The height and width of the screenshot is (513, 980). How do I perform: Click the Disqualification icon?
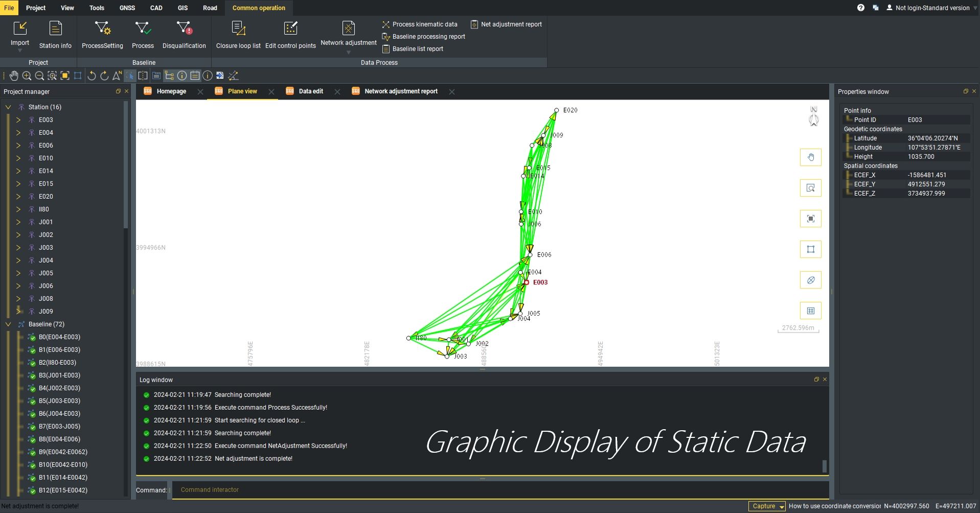[x=184, y=29]
